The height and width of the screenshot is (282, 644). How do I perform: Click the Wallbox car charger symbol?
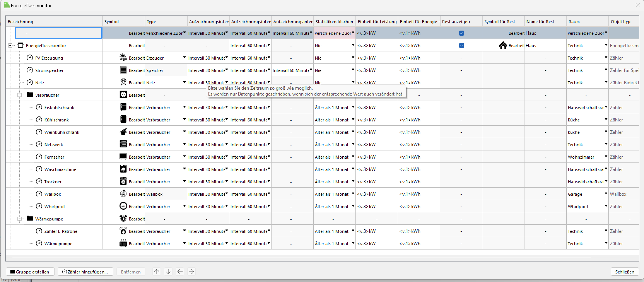tap(123, 194)
